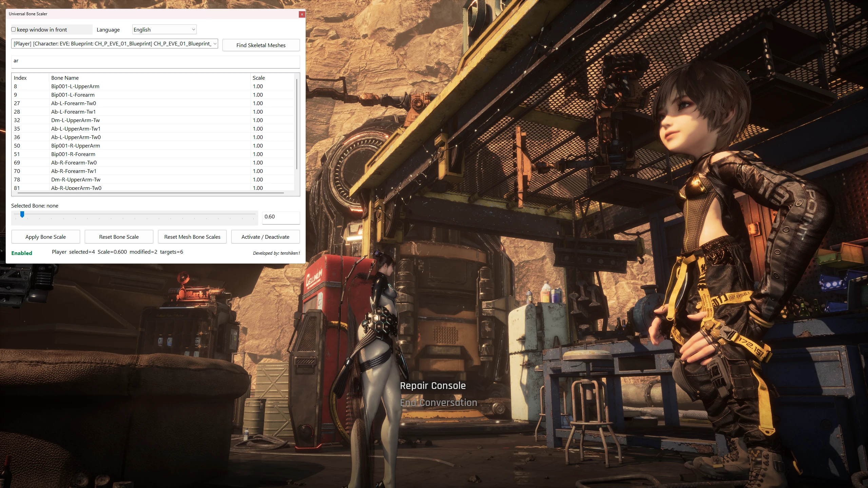The height and width of the screenshot is (488, 868).
Task: Click the Bone Name column header
Action: [x=150, y=78]
